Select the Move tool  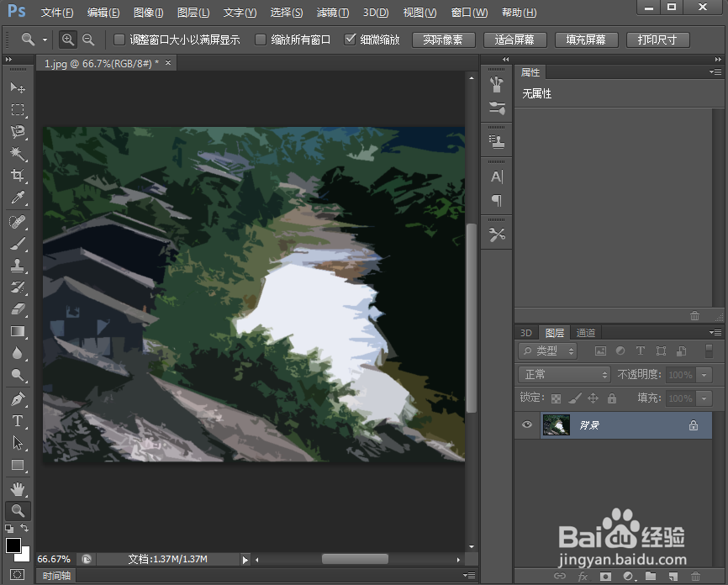pos(18,87)
